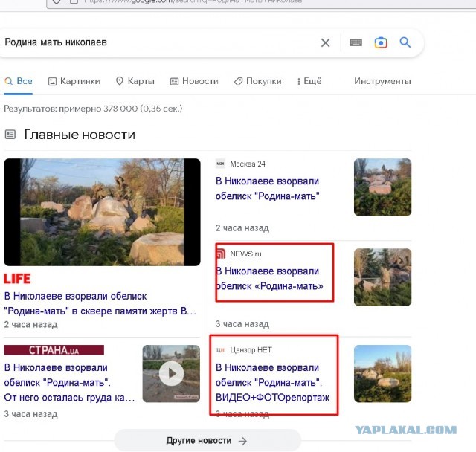Image resolution: width=476 pixels, height=452 pixels.
Task: Click the 'Другие новости' button
Action: [208, 440]
